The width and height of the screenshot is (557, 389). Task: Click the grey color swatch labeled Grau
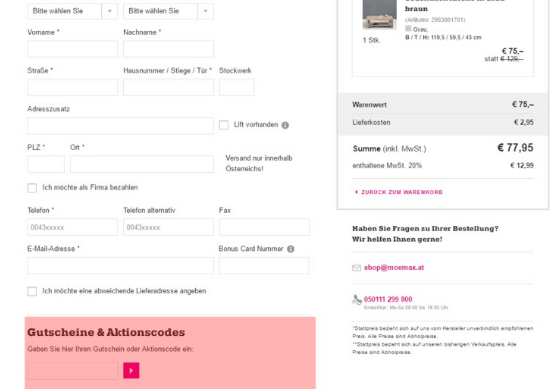(x=409, y=28)
